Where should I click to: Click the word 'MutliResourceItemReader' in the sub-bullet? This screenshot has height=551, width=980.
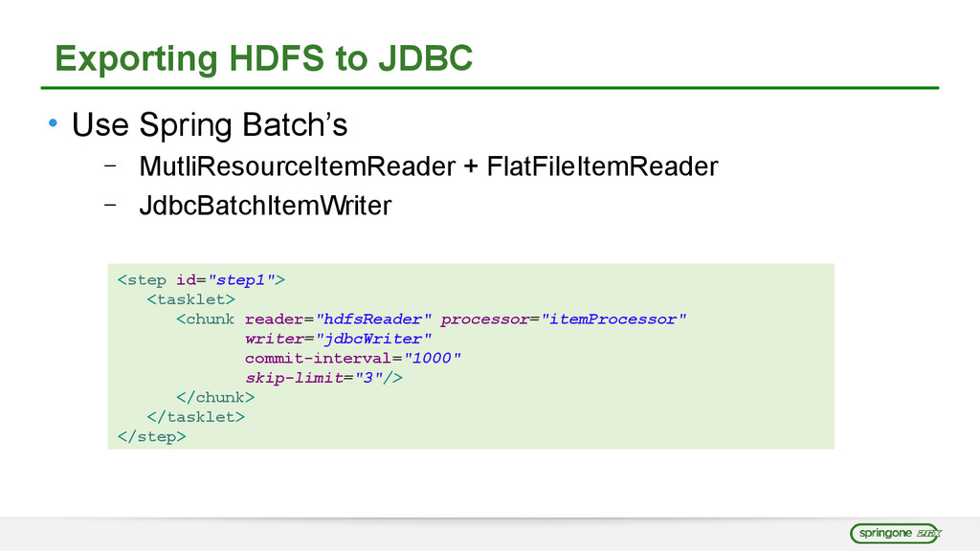(x=298, y=166)
